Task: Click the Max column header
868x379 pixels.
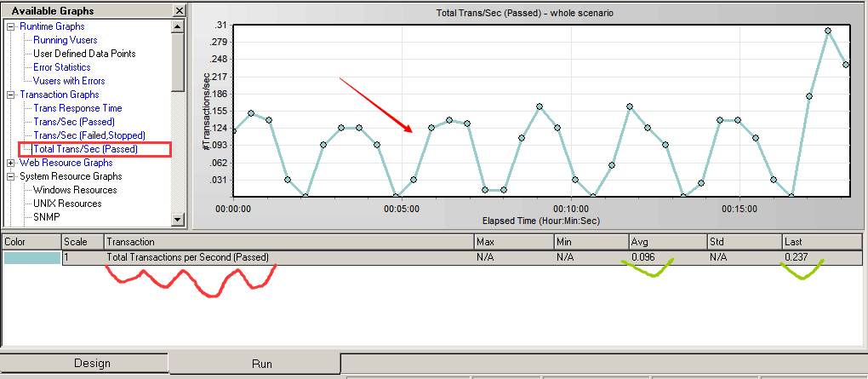Action: click(514, 242)
